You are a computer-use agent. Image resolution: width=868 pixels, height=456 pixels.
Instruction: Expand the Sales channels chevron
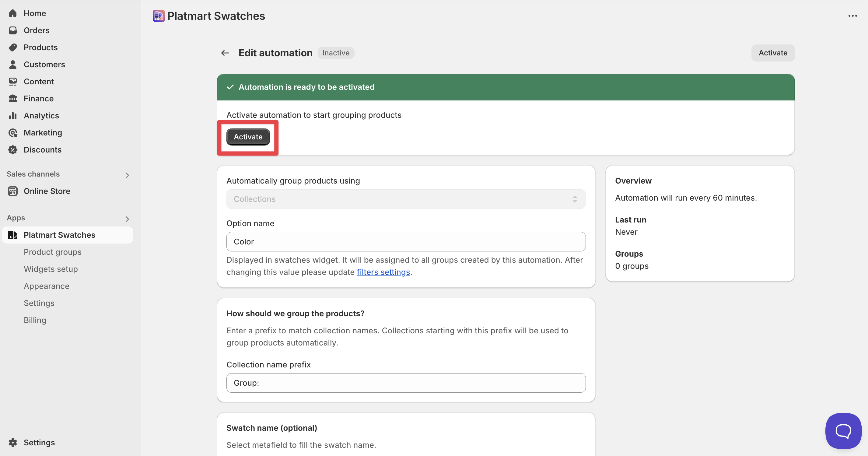tap(127, 175)
